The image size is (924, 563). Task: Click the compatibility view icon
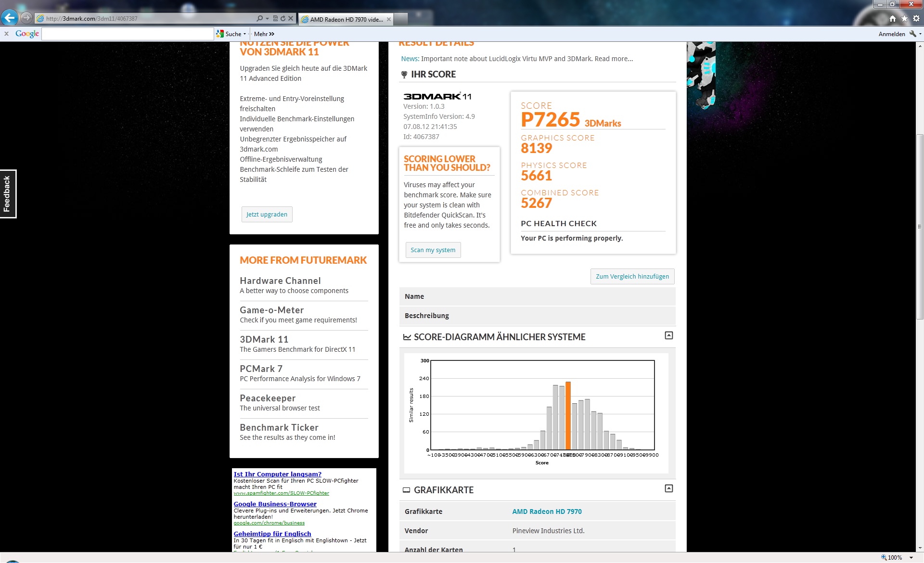coord(275,18)
